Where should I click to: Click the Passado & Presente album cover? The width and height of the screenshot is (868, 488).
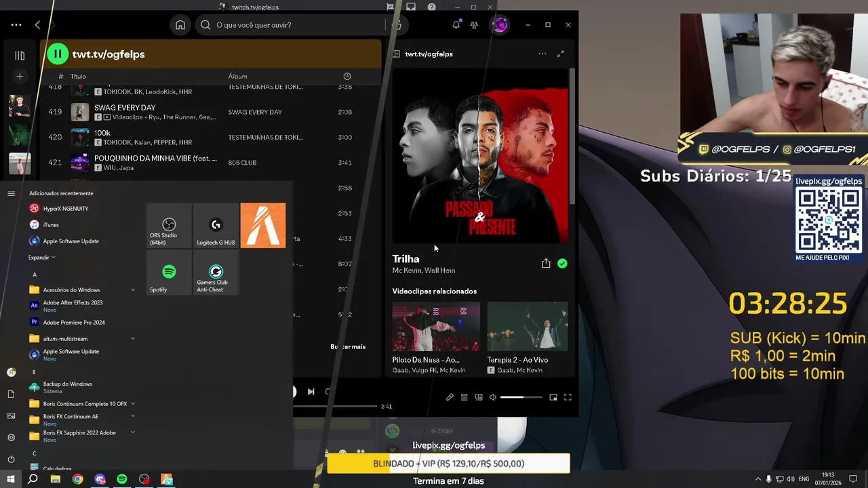(x=480, y=155)
